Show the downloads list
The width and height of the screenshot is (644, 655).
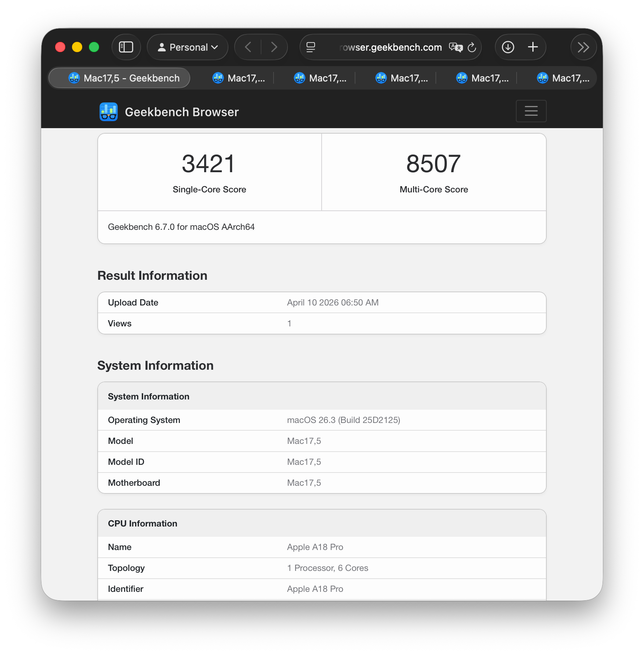click(x=508, y=47)
